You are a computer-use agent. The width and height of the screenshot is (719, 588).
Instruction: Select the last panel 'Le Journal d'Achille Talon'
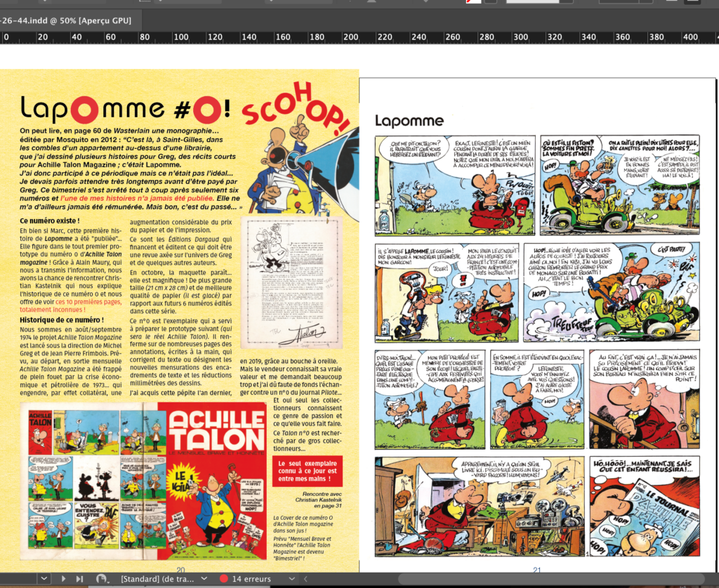tap(645, 507)
